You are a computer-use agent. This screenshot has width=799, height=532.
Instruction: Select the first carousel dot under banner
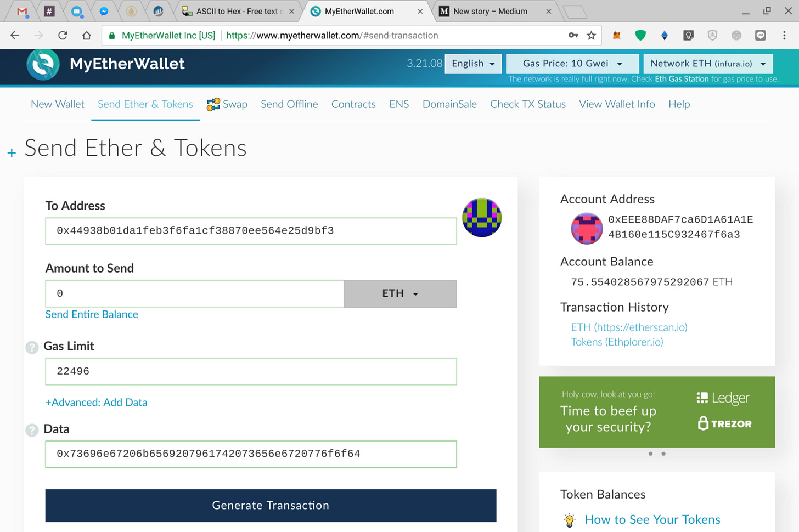click(x=650, y=454)
